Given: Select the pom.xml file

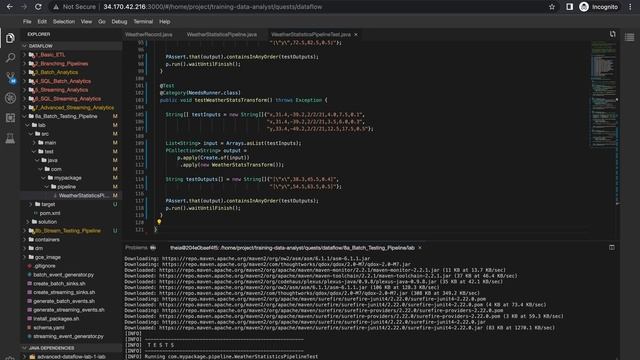Looking at the screenshot, I should coord(50,213).
